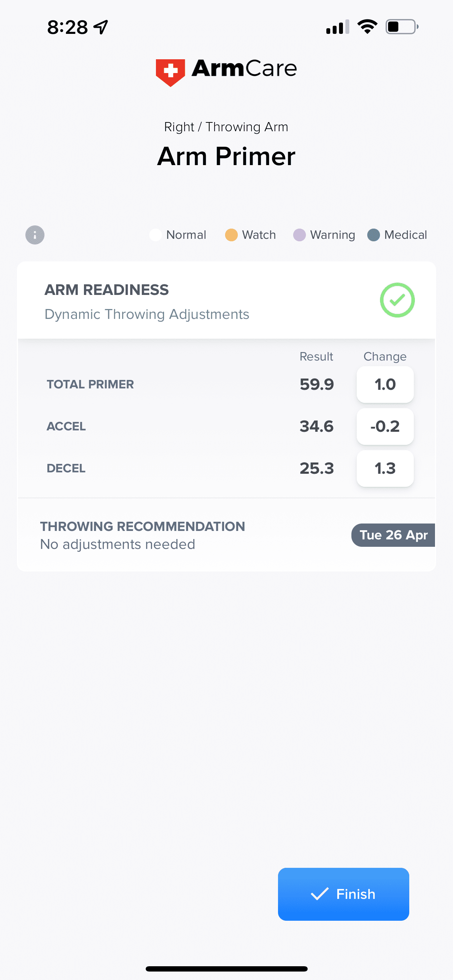Tap the Accel change value -0.2
This screenshot has width=453, height=980.
point(385,426)
